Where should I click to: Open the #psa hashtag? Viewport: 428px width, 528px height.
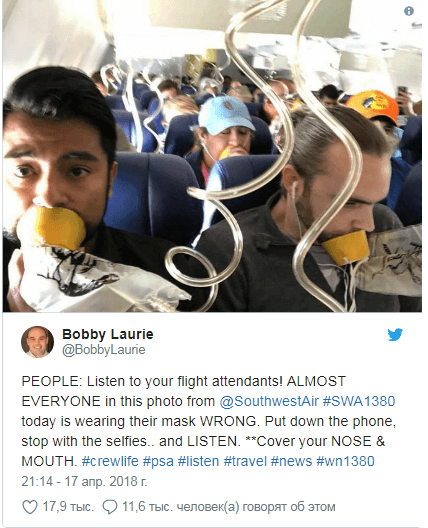click(x=158, y=462)
